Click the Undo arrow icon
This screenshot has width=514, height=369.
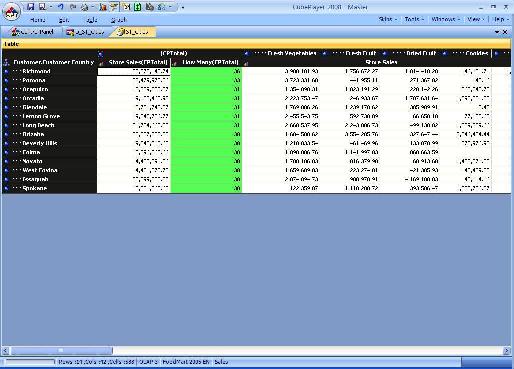coord(61,7)
